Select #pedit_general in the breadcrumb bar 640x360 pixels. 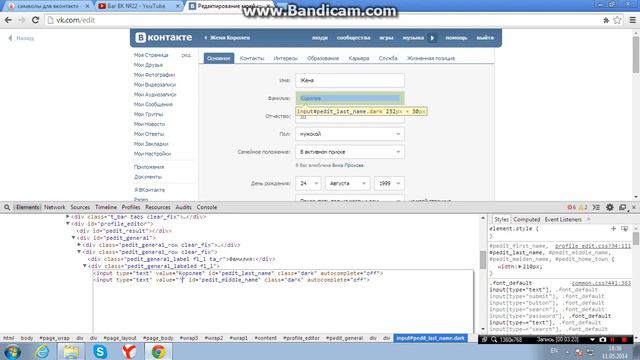(x=344, y=338)
